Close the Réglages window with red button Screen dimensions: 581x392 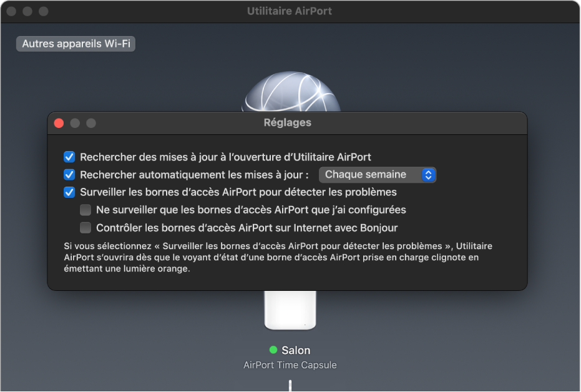coord(59,123)
